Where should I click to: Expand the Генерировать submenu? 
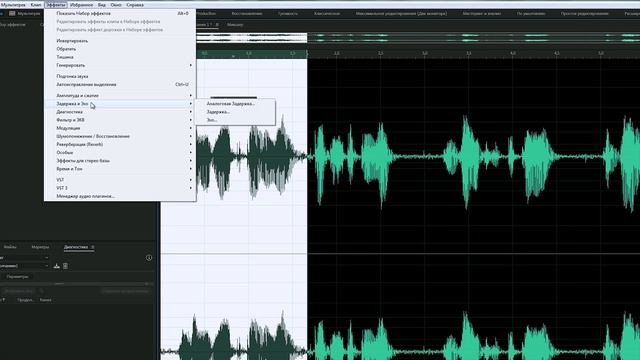pos(120,65)
